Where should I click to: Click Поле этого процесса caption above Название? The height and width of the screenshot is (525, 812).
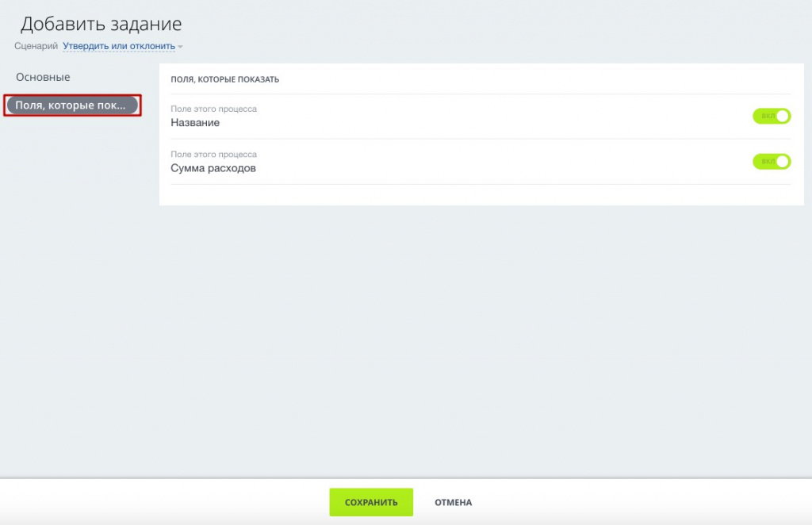pos(214,109)
